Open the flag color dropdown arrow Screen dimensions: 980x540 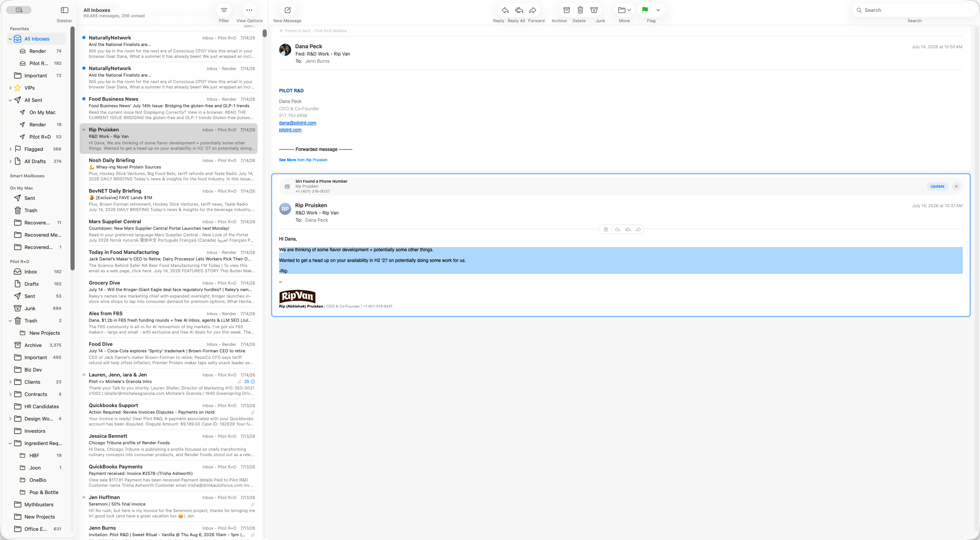tap(658, 10)
